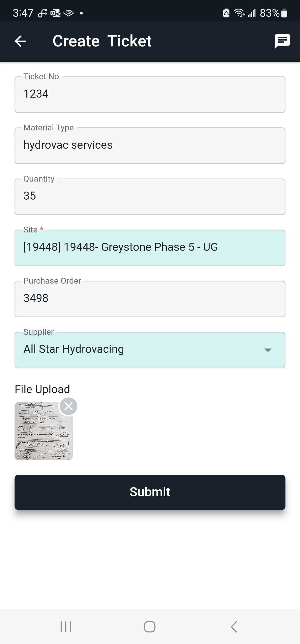Viewport: 300px width, 644px height.
Task: Tap the File Upload section label
Action: (x=42, y=389)
